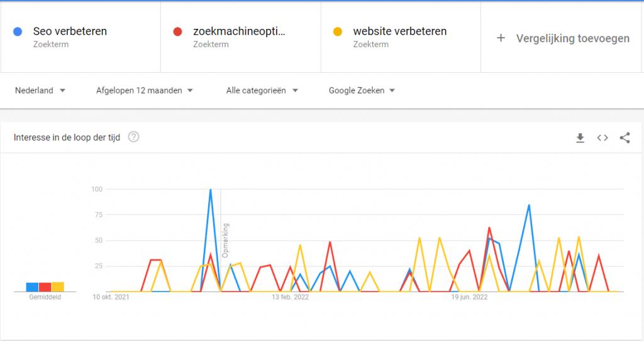Screen dimensions: 644x341
Task: Click the Opmerking note marker on chart
Action: 225,241
